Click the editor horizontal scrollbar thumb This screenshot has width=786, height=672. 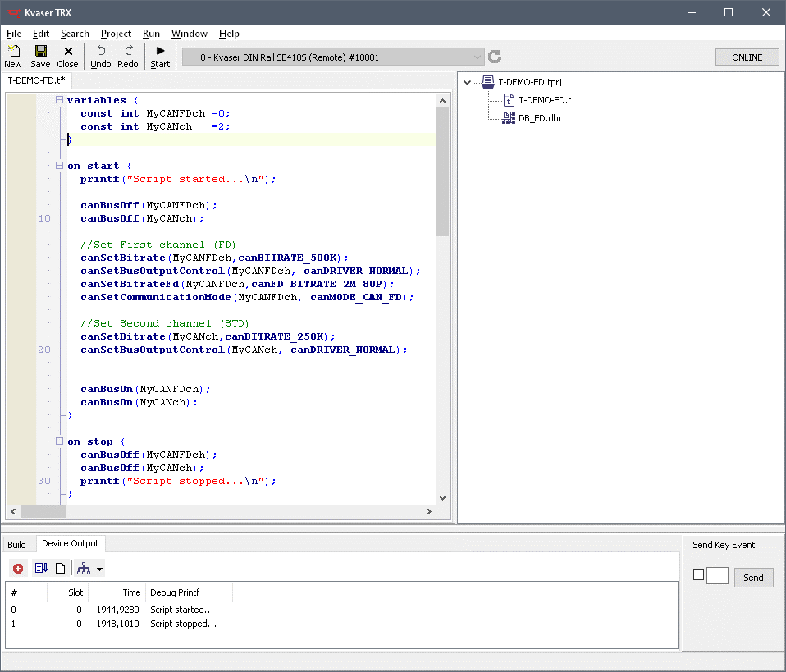(43, 511)
